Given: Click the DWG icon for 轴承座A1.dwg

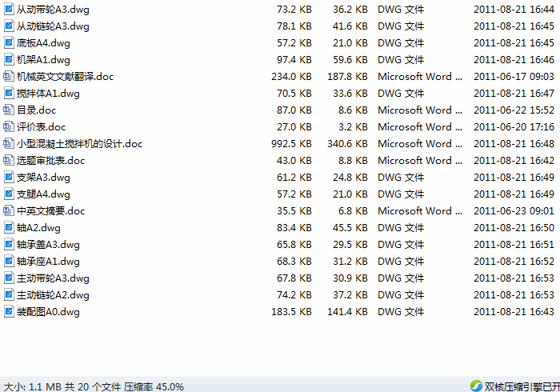Looking at the screenshot, I should point(9,261).
